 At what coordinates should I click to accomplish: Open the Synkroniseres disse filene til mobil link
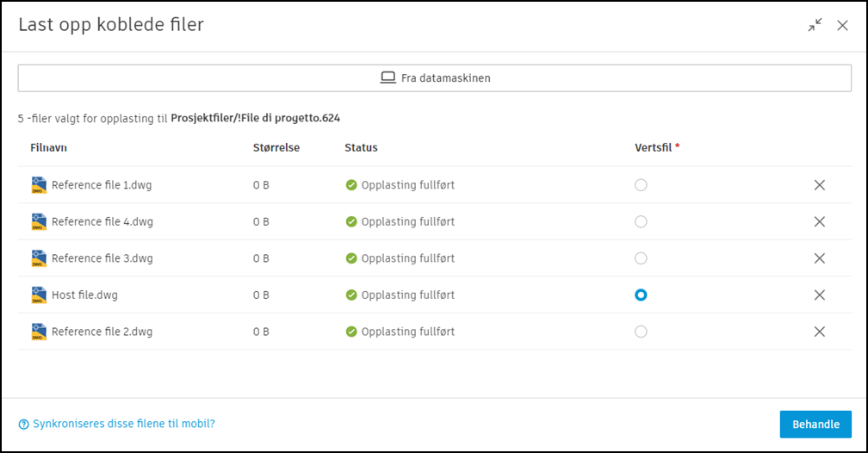click(x=123, y=424)
